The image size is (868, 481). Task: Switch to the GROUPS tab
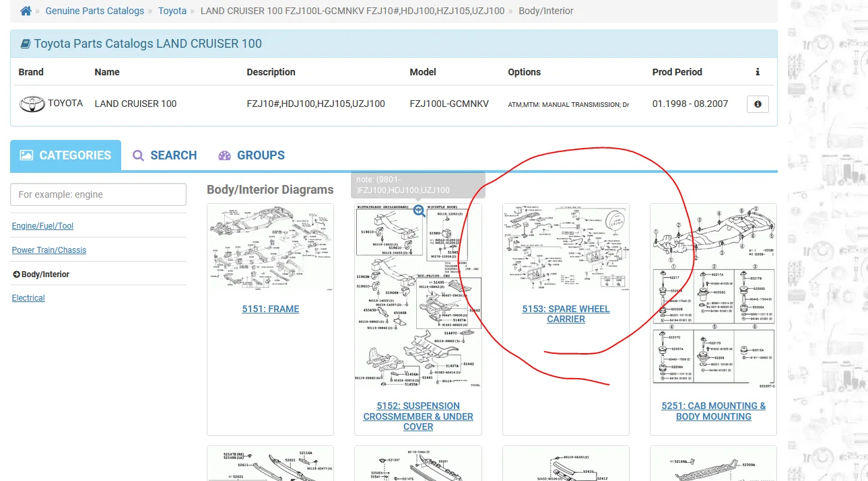(x=252, y=155)
